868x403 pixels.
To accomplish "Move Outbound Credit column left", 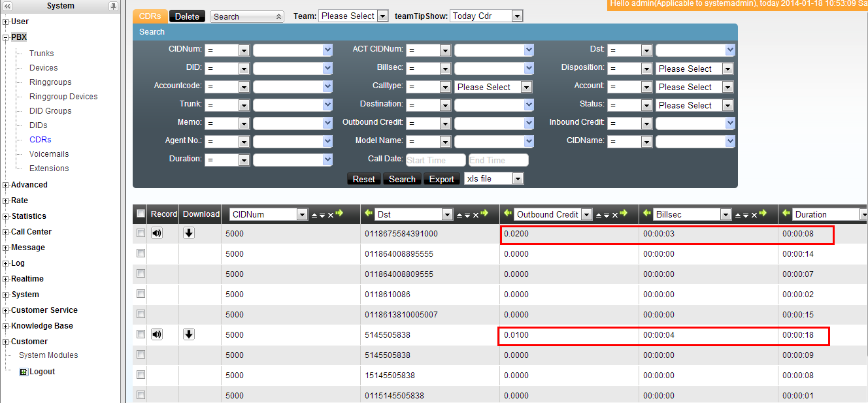I will coord(508,214).
